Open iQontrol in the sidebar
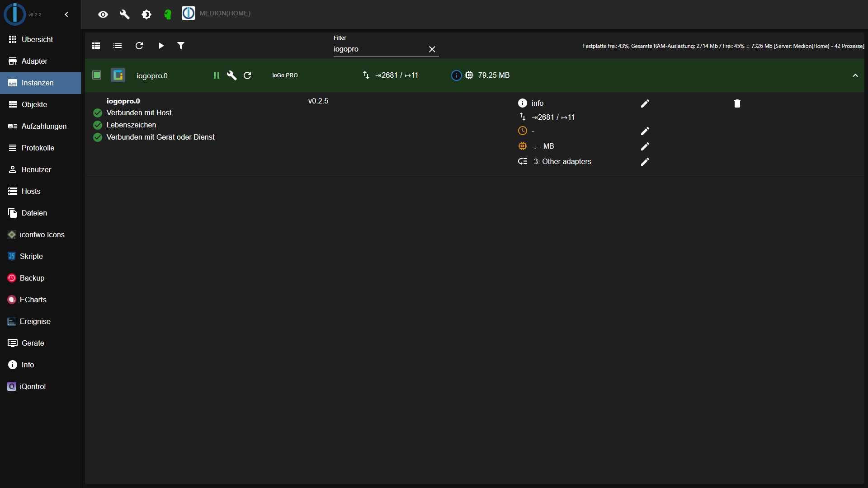868x488 pixels. click(41, 386)
